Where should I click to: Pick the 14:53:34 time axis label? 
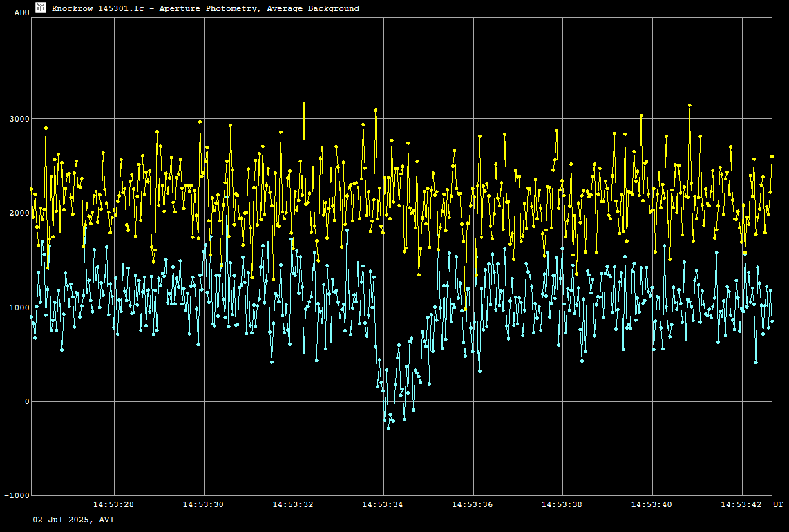[x=383, y=504]
